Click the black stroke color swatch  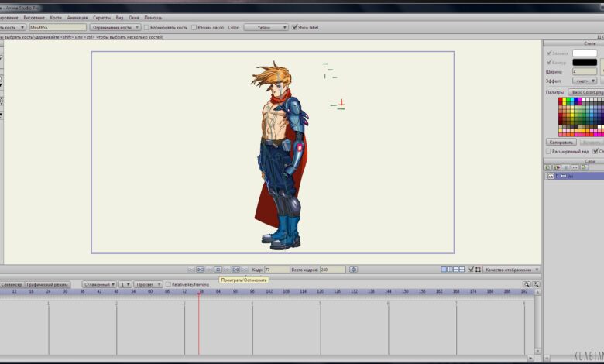coord(585,62)
